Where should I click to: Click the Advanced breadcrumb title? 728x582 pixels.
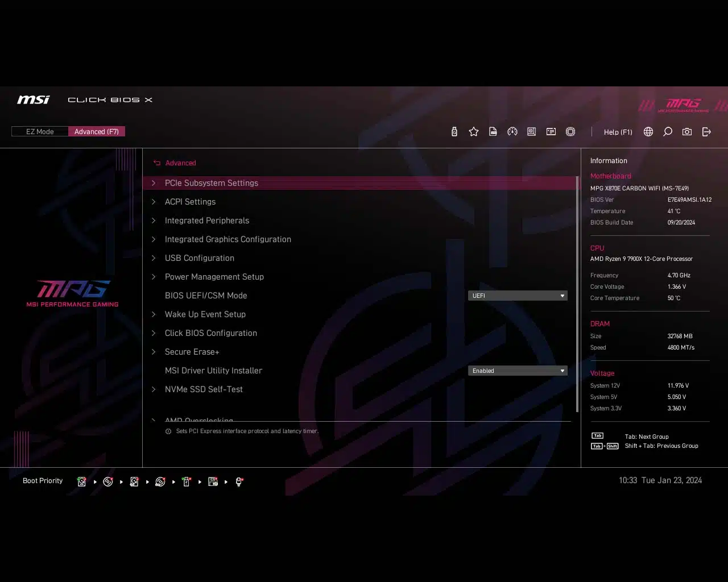pos(180,163)
